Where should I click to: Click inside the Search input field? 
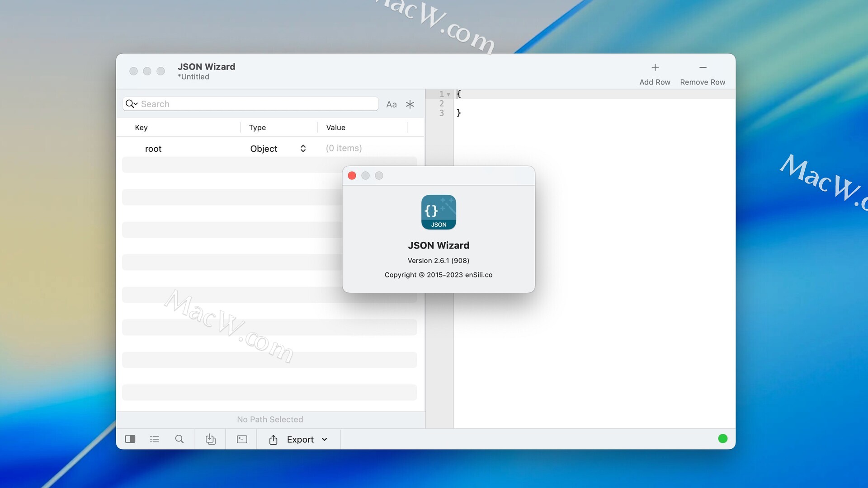click(258, 104)
